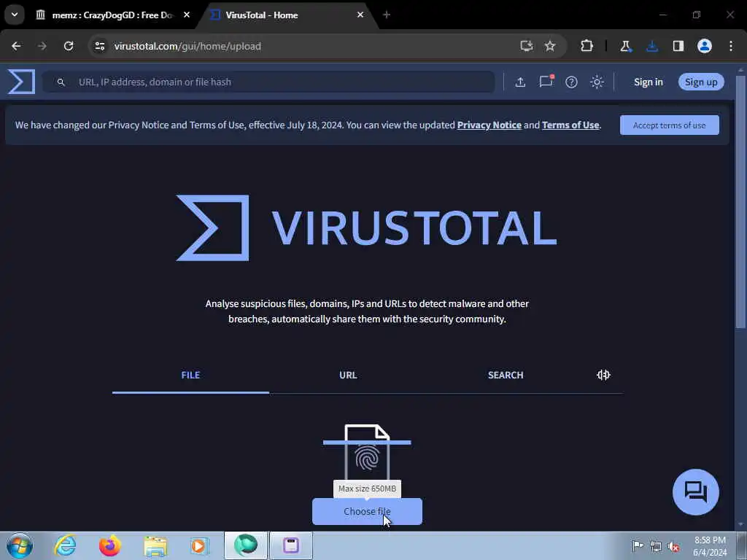Open the chat support bubble
Image resolution: width=747 pixels, height=560 pixels.
coord(695,492)
